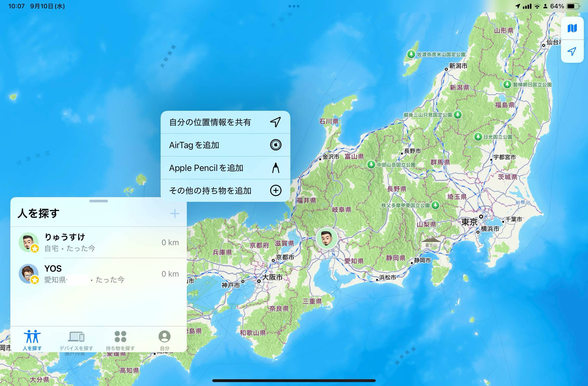
Task: Tap the 富山県 prefecture label
Action: click(354, 156)
